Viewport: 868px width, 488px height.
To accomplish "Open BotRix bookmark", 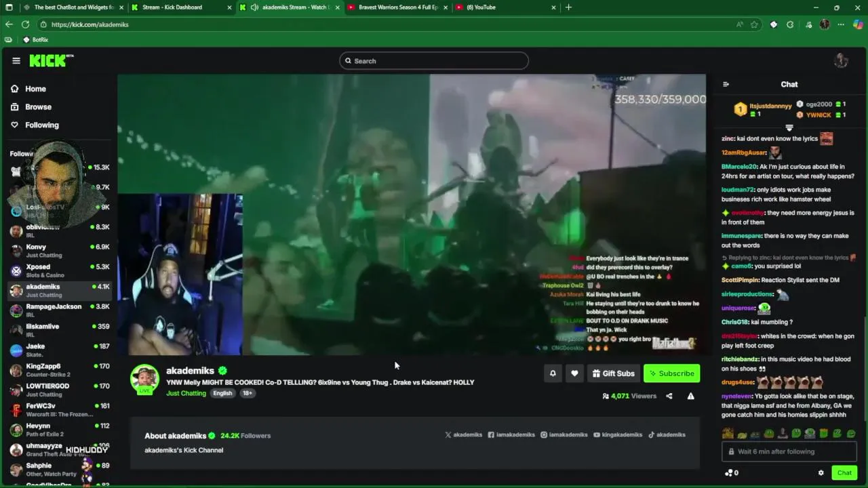I will click(35, 40).
